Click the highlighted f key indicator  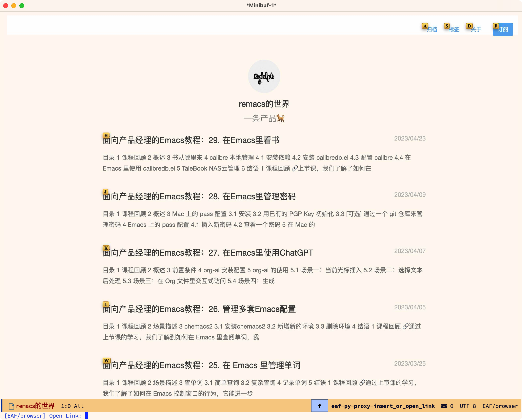coord(320,406)
